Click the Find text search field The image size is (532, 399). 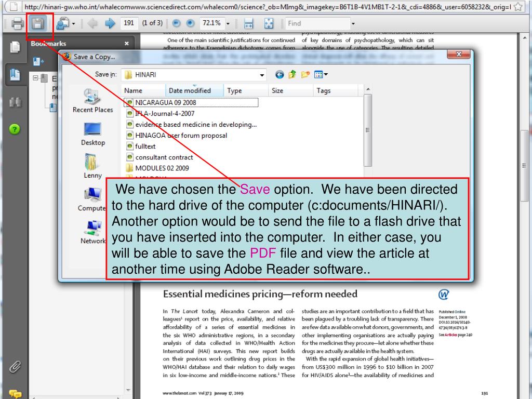[317, 23]
